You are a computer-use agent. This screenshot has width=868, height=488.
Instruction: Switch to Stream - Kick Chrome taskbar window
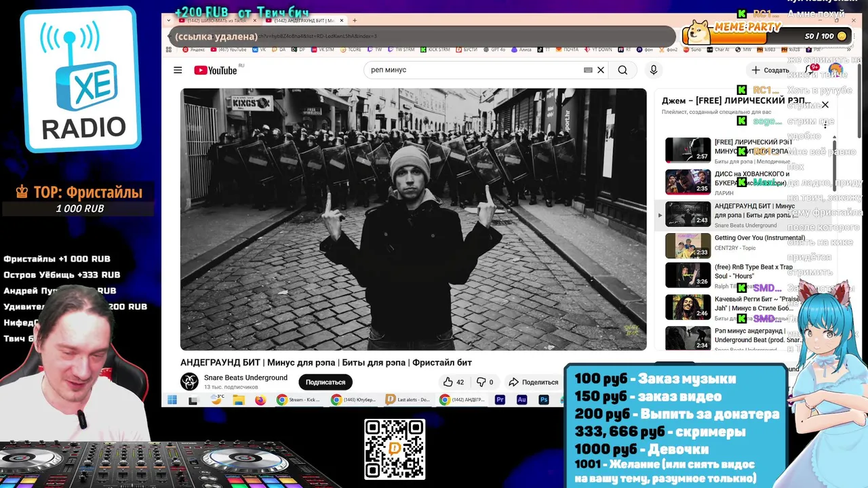[298, 400]
